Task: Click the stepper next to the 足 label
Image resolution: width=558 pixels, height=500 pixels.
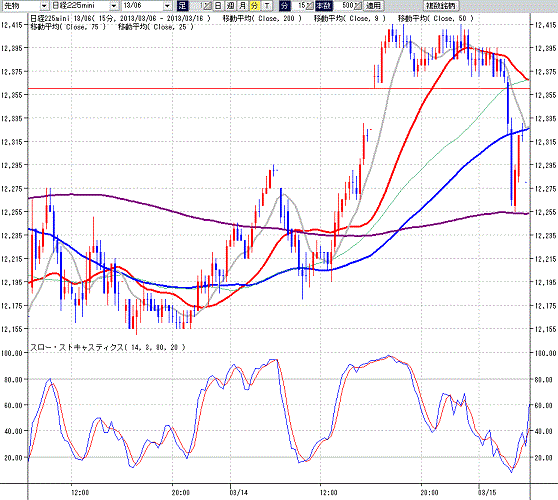Action: click(x=207, y=6)
